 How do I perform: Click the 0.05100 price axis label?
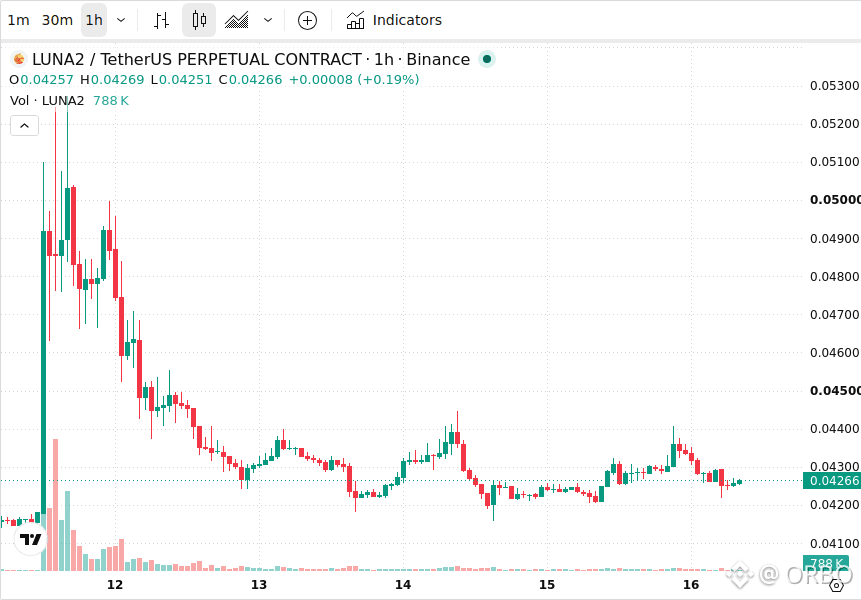click(835, 162)
